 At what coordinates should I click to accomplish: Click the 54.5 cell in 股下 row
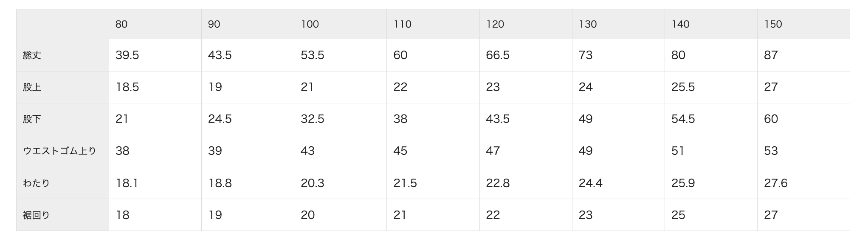[x=683, y=119]
